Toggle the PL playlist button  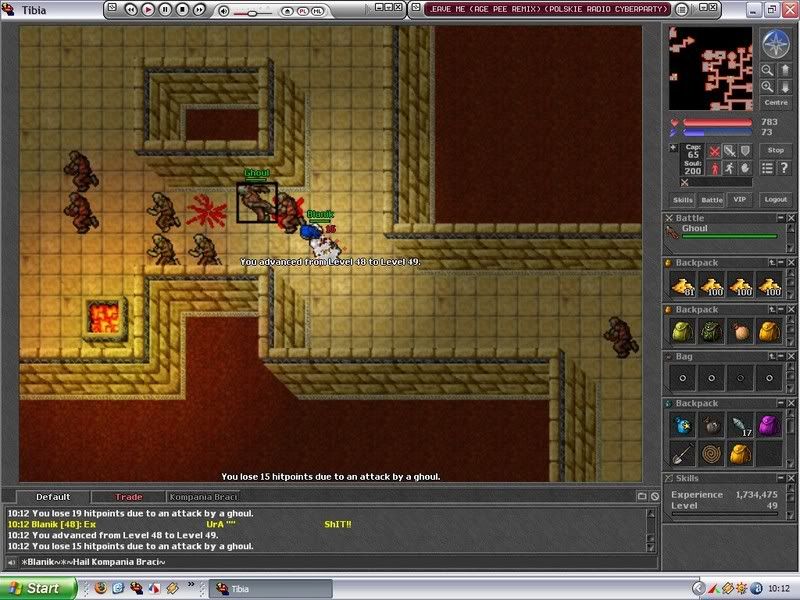[303, 11]
